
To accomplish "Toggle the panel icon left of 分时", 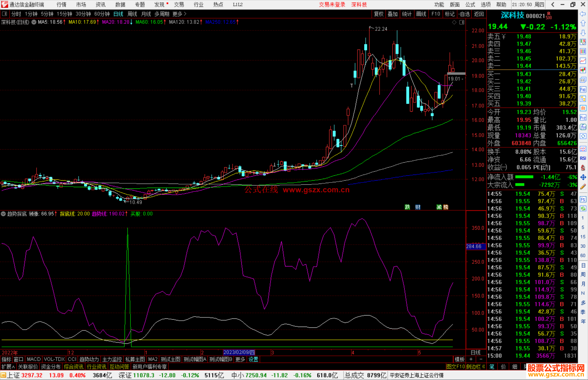I will click(4, 14).
